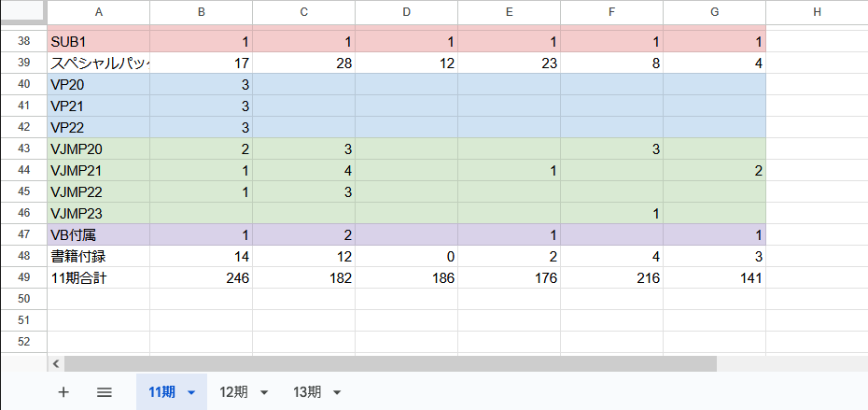868x410 pixels.
Task: Click the horizontal scrollbar thumb
Action: (389, 364)
